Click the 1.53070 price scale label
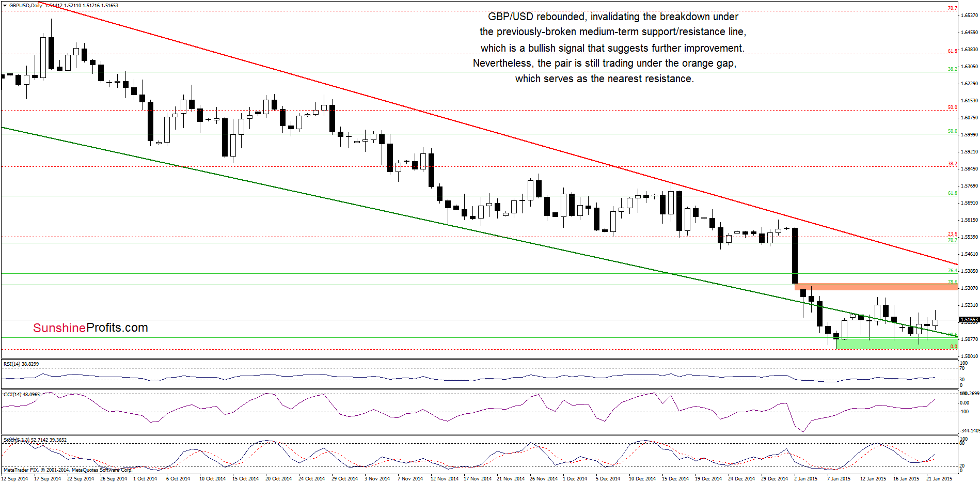This screenshot has width=980, height=483. click(969, 288)
